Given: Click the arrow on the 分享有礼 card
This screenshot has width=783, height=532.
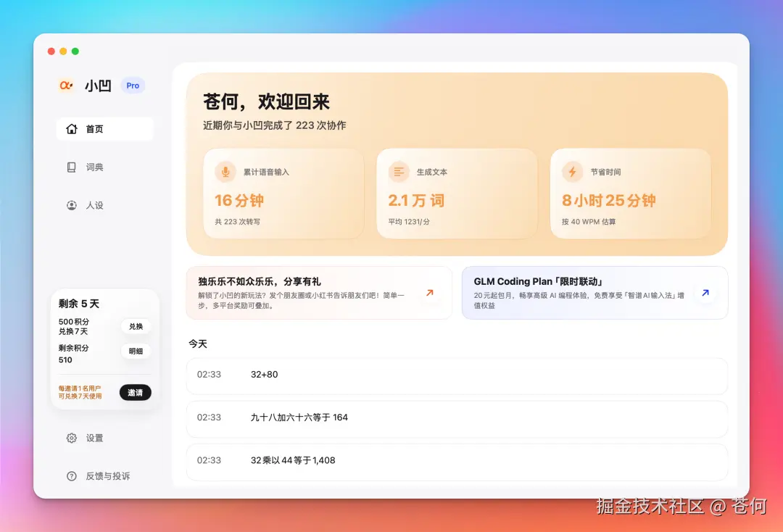Looking at the screenshot, I should coord(430,293).
